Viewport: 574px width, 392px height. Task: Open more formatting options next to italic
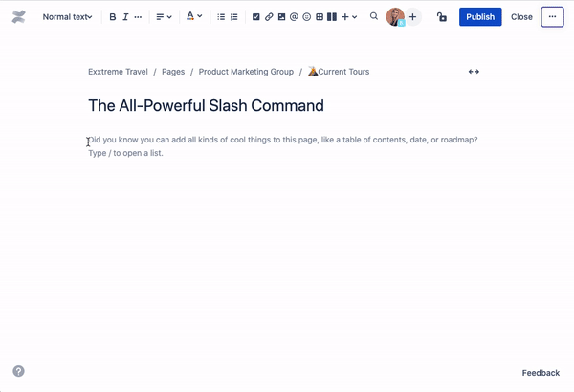138,17
